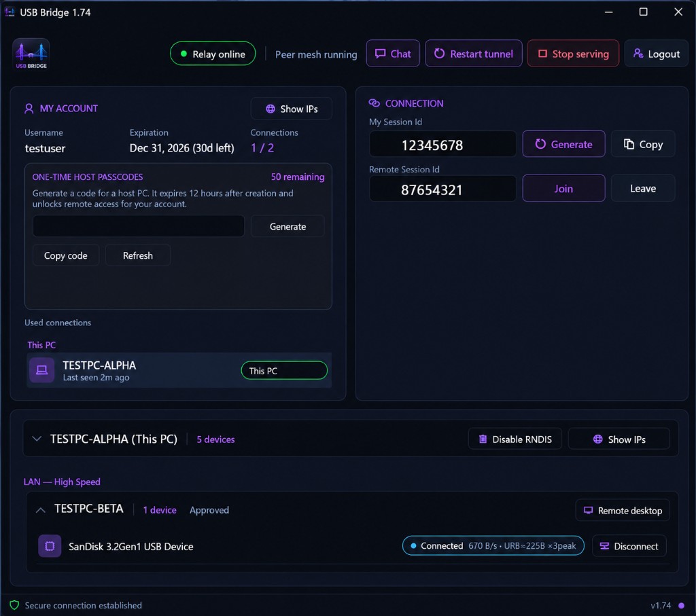The image size is (696, 616).
Task: Click the trash icon in Disable RNDIS
Action: click(483, 439)
